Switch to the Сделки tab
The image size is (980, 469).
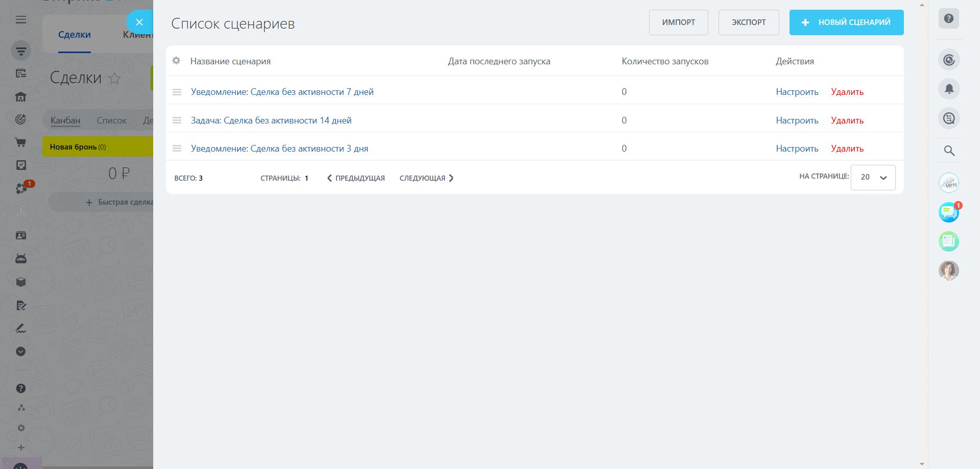point(75,35)
